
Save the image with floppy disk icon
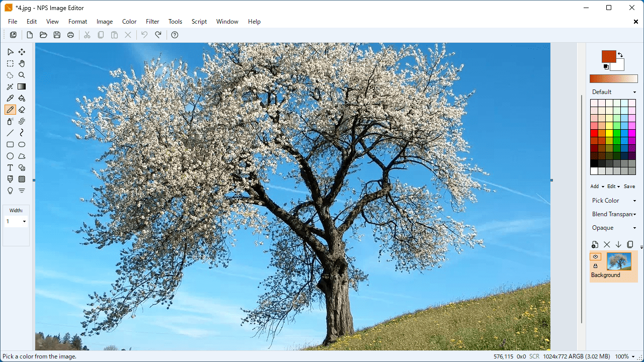[57, 35]
